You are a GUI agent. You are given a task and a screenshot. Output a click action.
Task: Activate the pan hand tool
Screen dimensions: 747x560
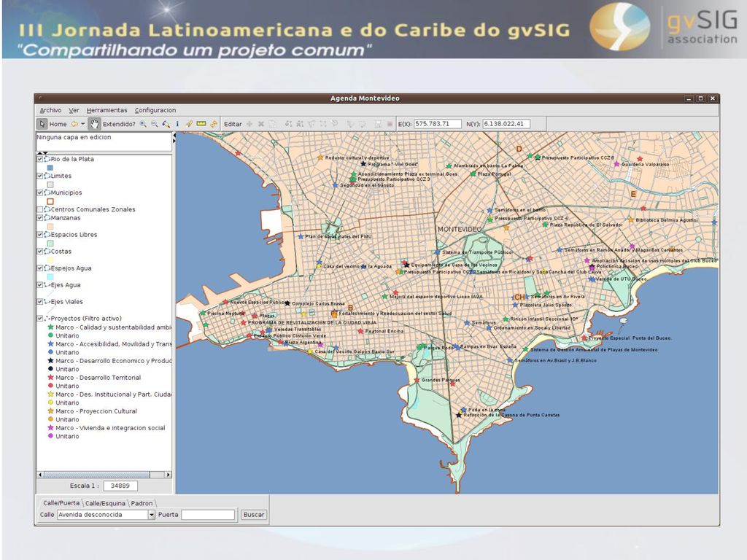(94, 124)
